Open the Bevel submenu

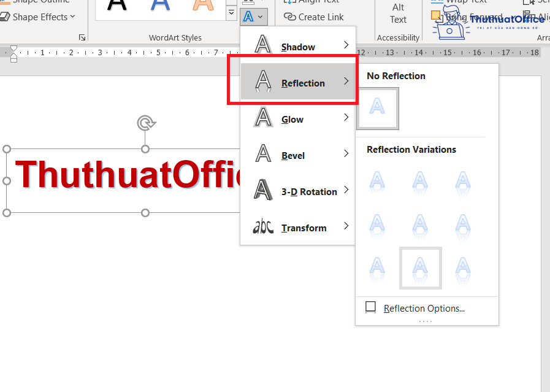pyautogui.click(x=298, y=155)
